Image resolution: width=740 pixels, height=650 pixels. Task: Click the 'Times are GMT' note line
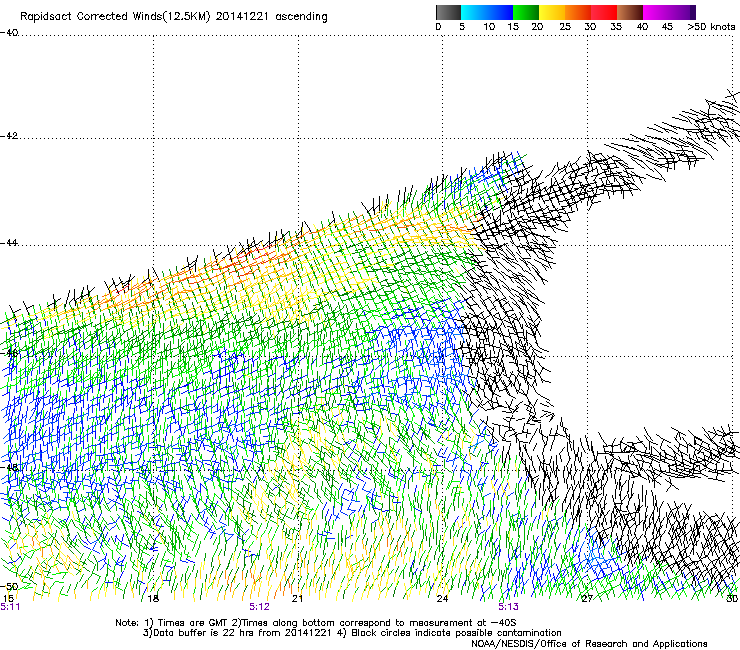pyautogui.click(x=316, y=623)
